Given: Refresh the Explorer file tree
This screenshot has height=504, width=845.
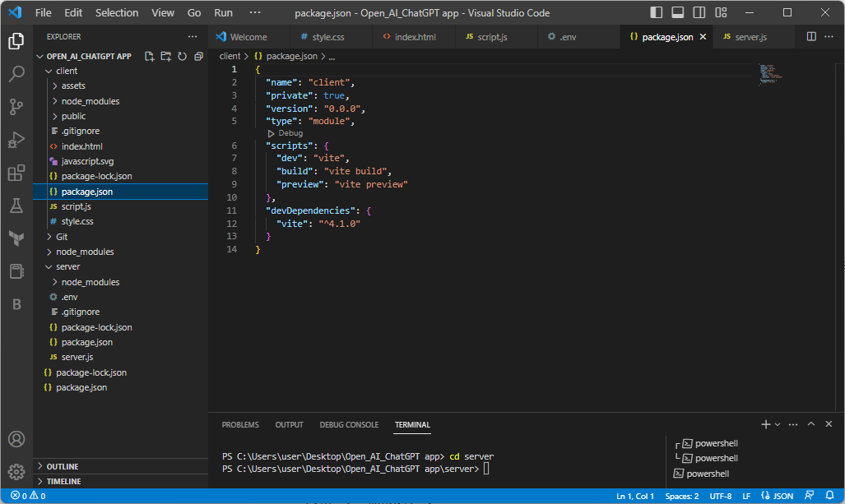Looking at the screenshot, I should [182, 57].
